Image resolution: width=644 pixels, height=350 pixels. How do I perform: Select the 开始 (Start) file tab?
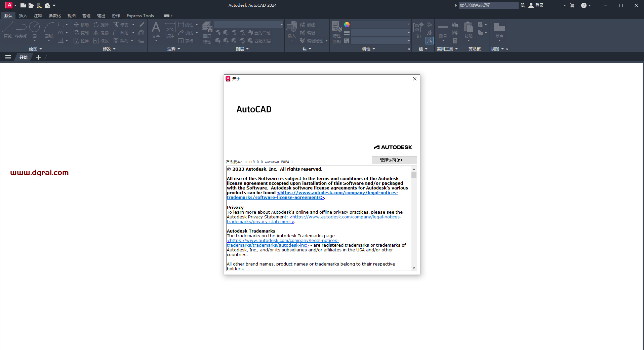[24, 57]
